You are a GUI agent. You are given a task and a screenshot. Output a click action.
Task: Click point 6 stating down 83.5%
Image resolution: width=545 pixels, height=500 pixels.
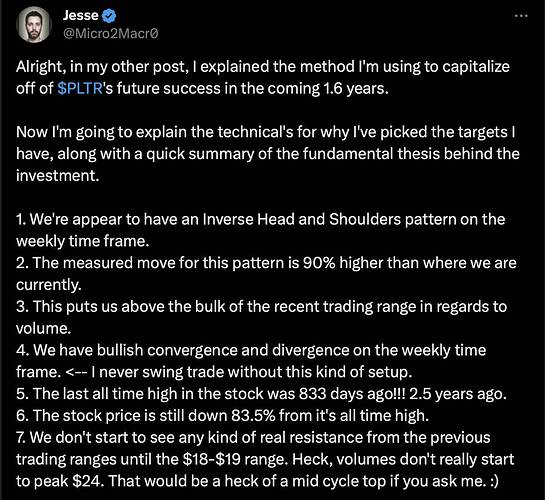click(x=222, y=416)
